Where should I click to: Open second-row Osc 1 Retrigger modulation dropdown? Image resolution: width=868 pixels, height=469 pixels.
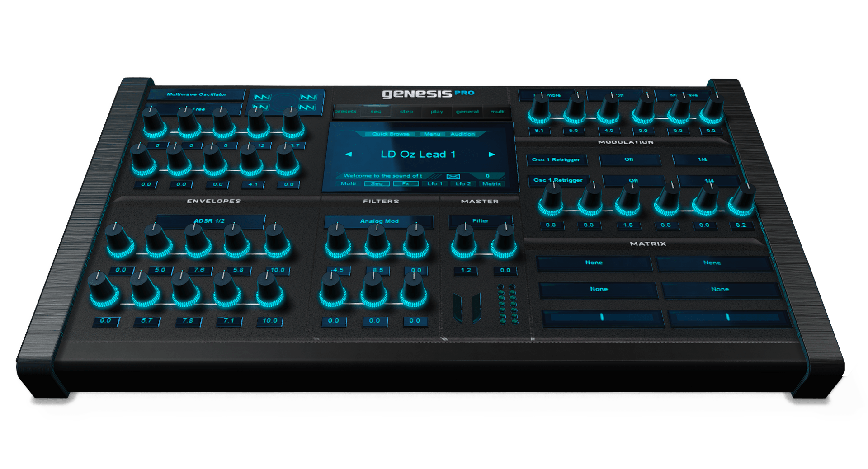pos(558,180)
